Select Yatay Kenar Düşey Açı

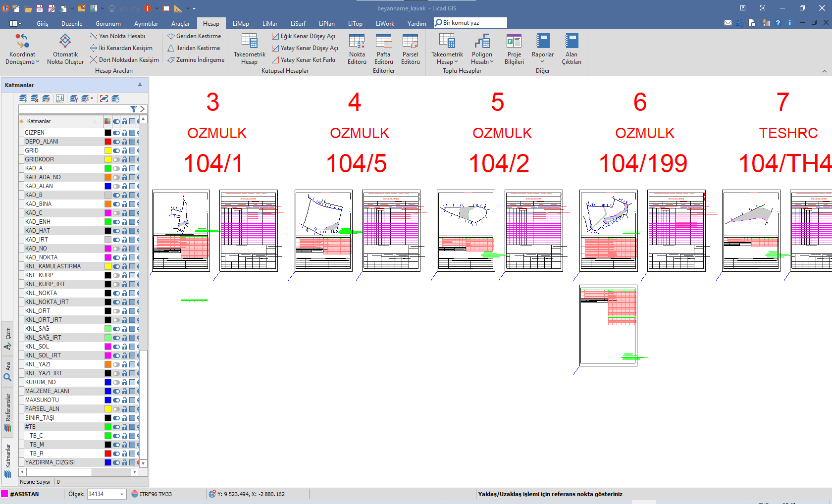click(305, 48)
